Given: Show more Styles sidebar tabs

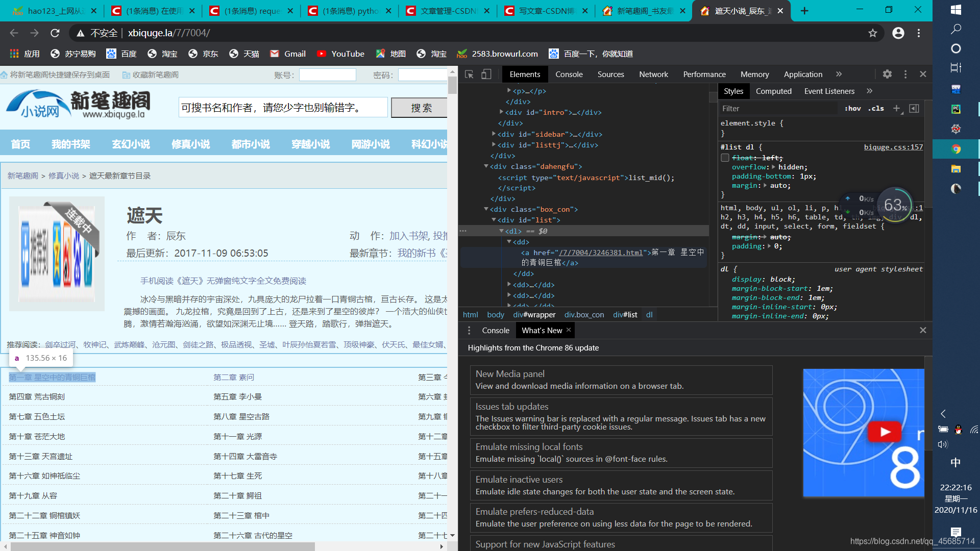Looking at the screenshot, I should [869, 91].
